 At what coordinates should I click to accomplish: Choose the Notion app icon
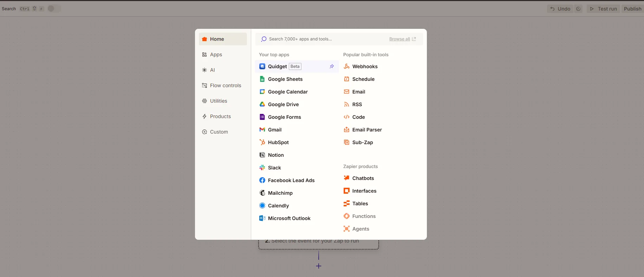262,155
